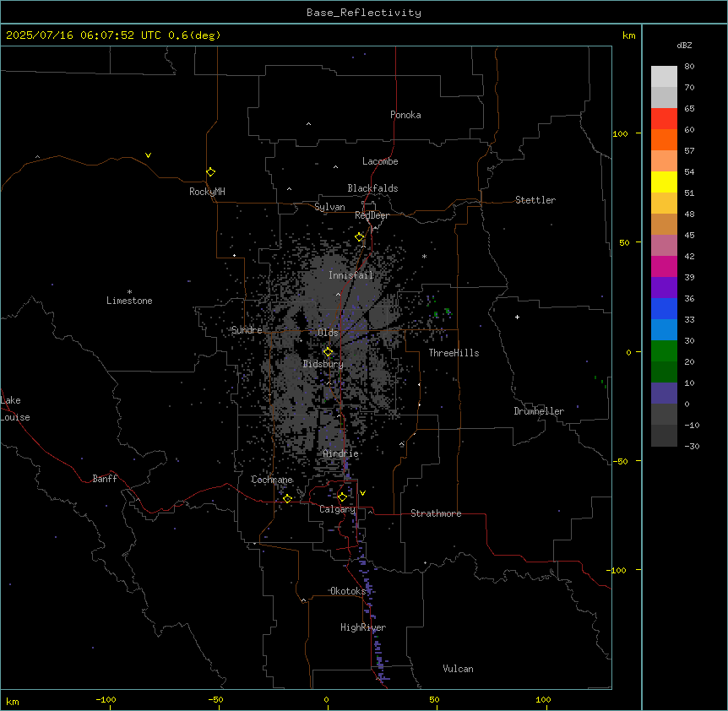The height and width of the screenshot is (711, 728).
Task: Click the slate violet 0-10 dBZ swatch
Action: [x=664, y=393]
